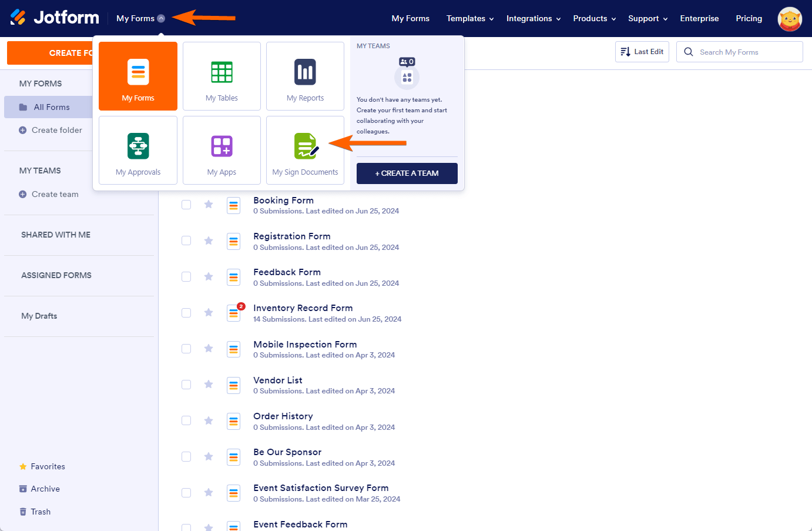Expand the Integrations menu

point(533,18)
